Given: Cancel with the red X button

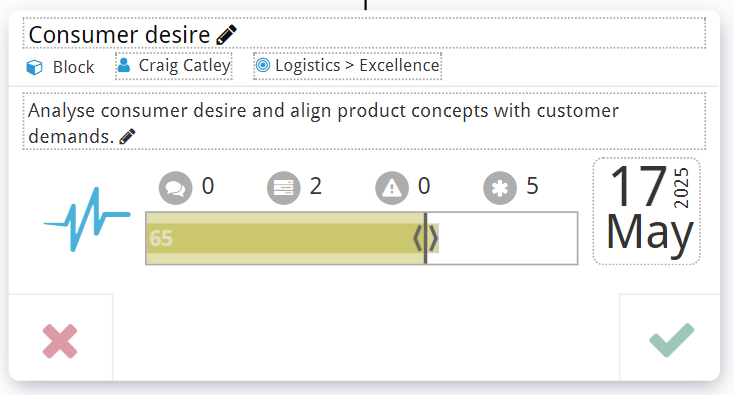Looking at the screenshot, I should (60, 341).
